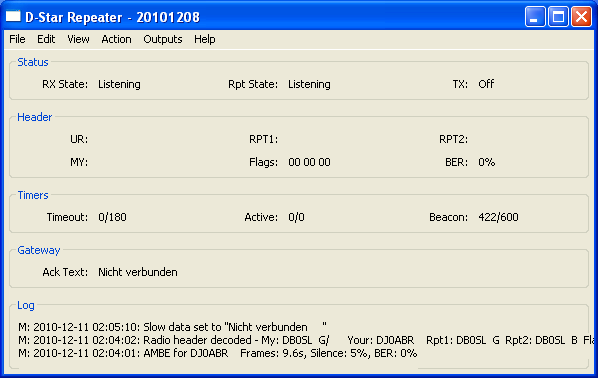The height and width of the screenshot is (378, 598).
Task: Click the Ack Text value Nicht verbunden
Action: pos(138,272)
